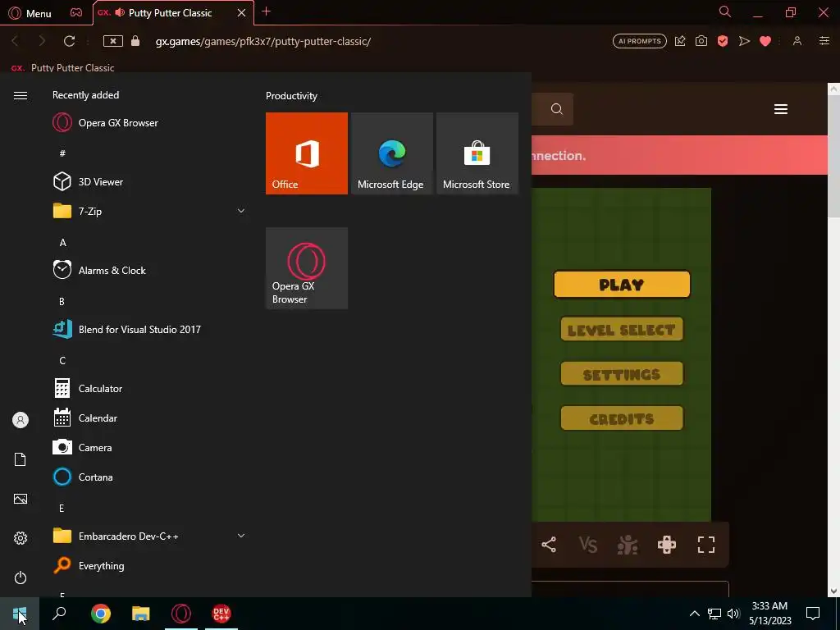Open Documents icon in Start sidebar
The image size is (840, 630).
click(21, 459)
